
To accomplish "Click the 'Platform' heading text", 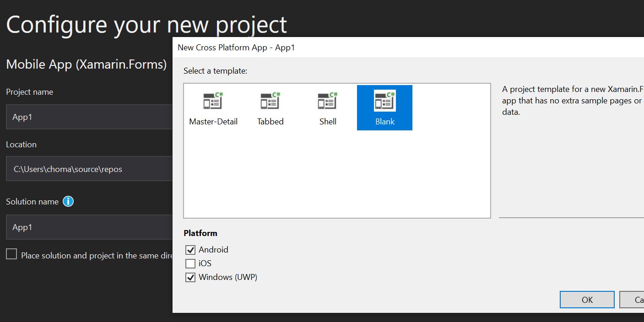I will pyautogui.click(x=200, y=233).
